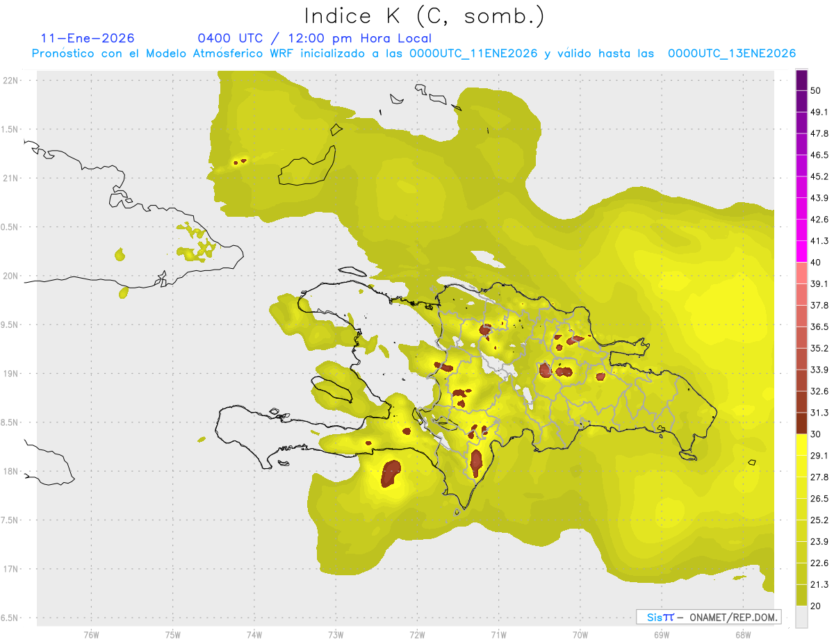The height and width of the screenshot is (644, 834).
Task: Click the legend value '47.8'
Action: 820,133
